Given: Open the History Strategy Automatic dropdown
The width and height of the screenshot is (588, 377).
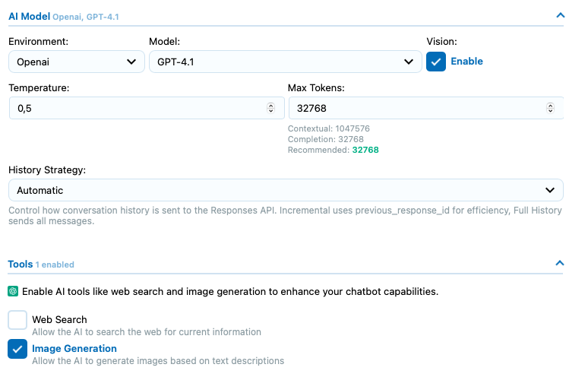Looking at the screenshot, I should [286, 190].
